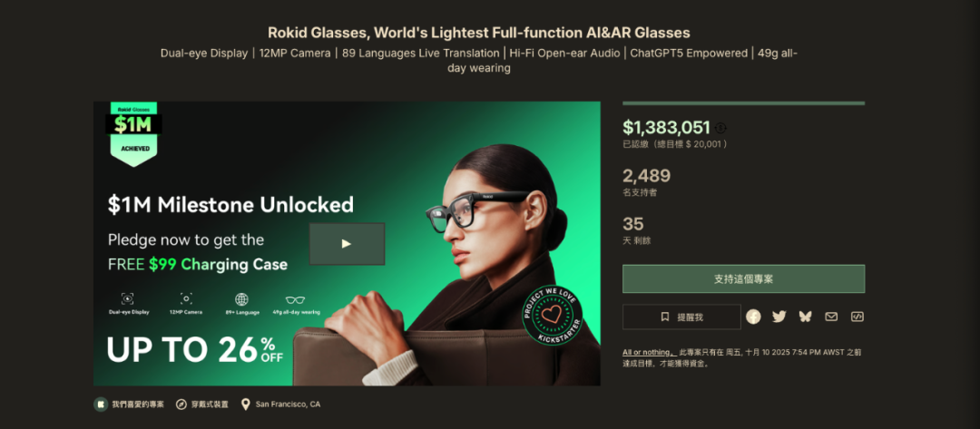Click the location pin icon
This screenshot has width=980, height=429.
point(245,405)
